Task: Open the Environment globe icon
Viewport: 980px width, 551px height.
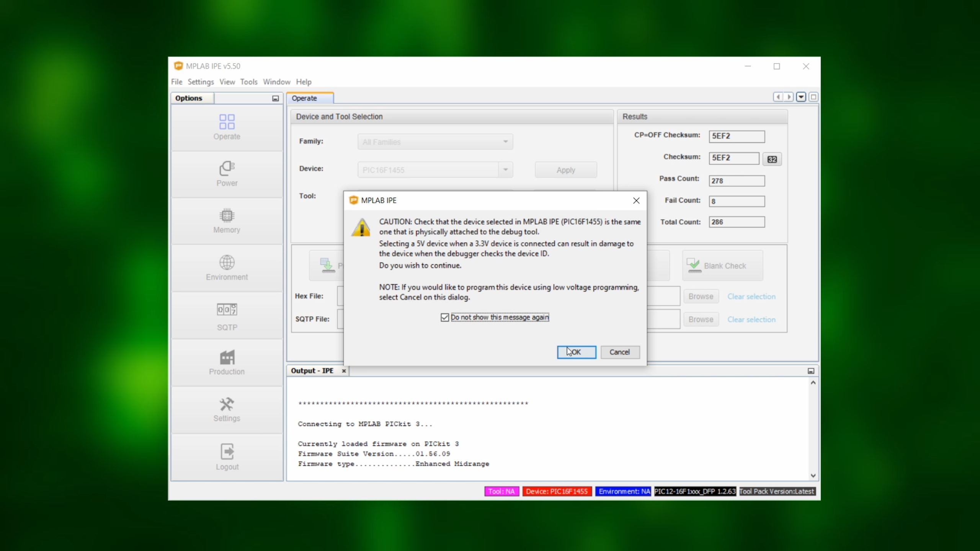Action: [227, 262]
